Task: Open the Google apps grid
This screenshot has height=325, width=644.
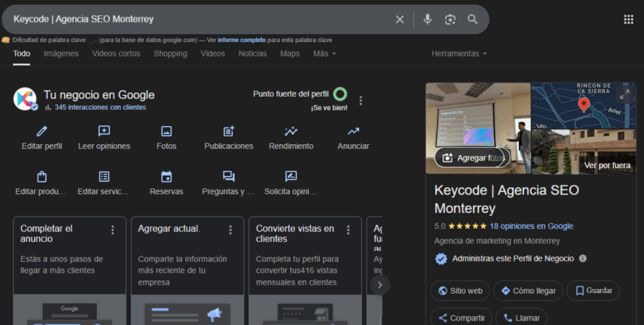Action: click(x=628, y=20)
